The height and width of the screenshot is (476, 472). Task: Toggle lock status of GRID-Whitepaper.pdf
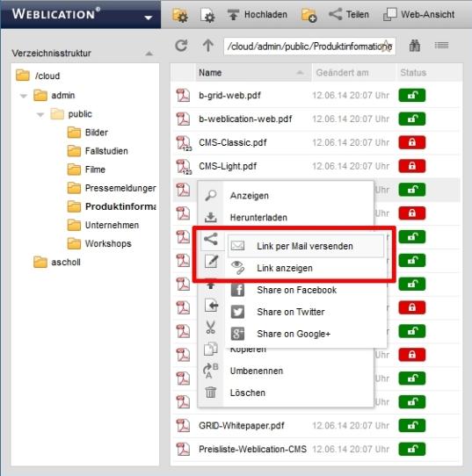(x=412, y=426)
